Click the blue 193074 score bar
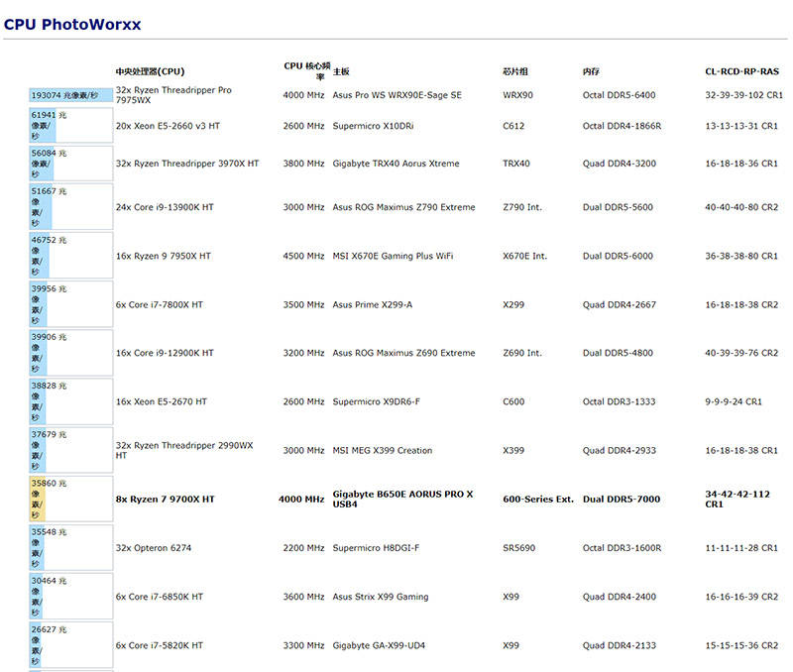The image size is (793, 672). pos(70,95)
